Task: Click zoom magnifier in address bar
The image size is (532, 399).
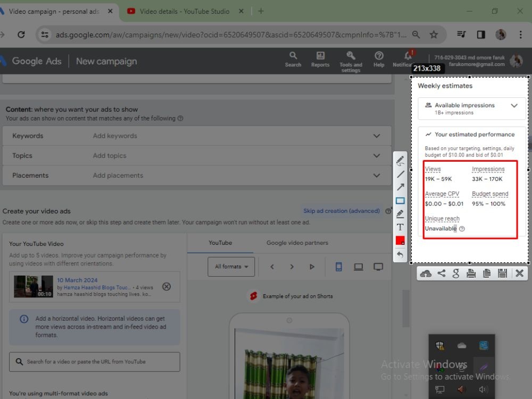Action: point(416,34)
